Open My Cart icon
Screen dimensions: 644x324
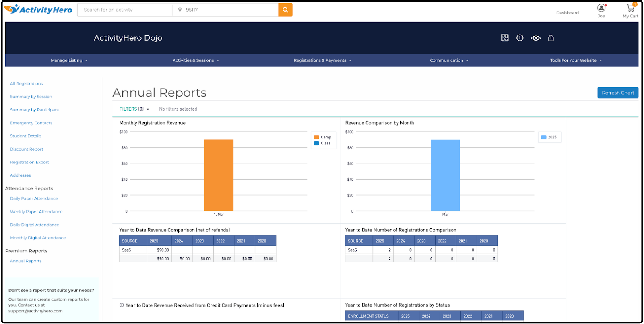631,8
